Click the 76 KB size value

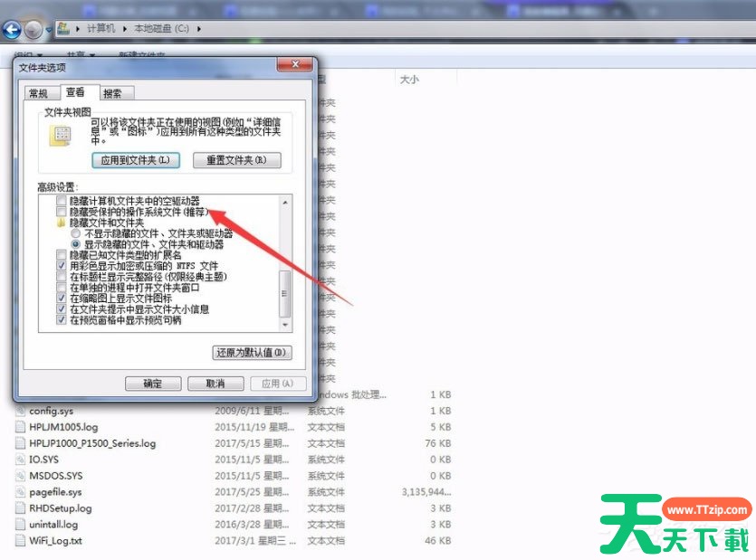(x=438, y=443)
